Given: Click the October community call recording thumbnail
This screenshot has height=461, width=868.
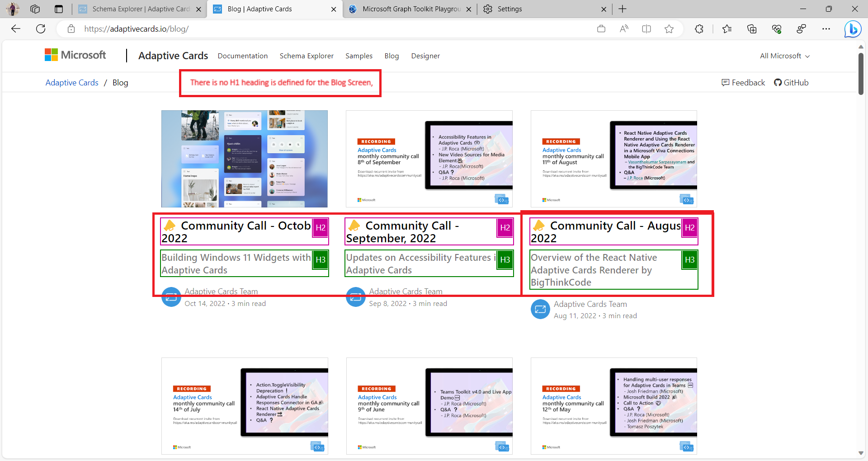Looking at the screenshot, I should click(244, 159).
